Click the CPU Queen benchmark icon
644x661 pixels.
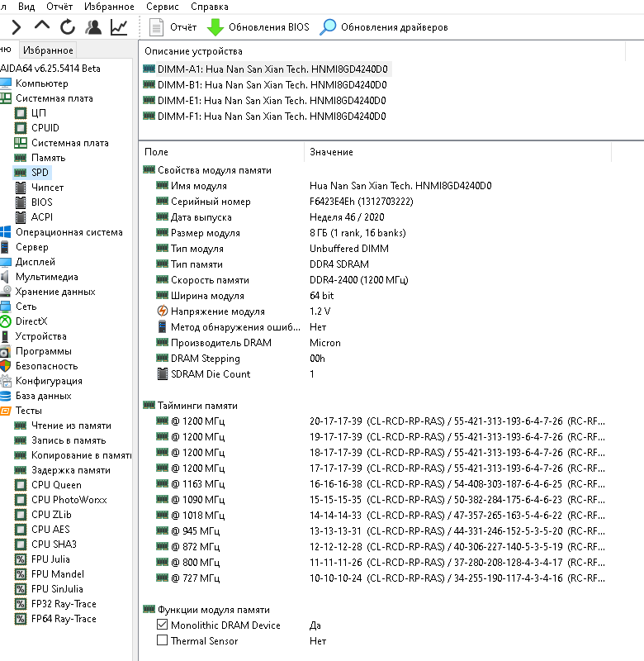point(21,485)
